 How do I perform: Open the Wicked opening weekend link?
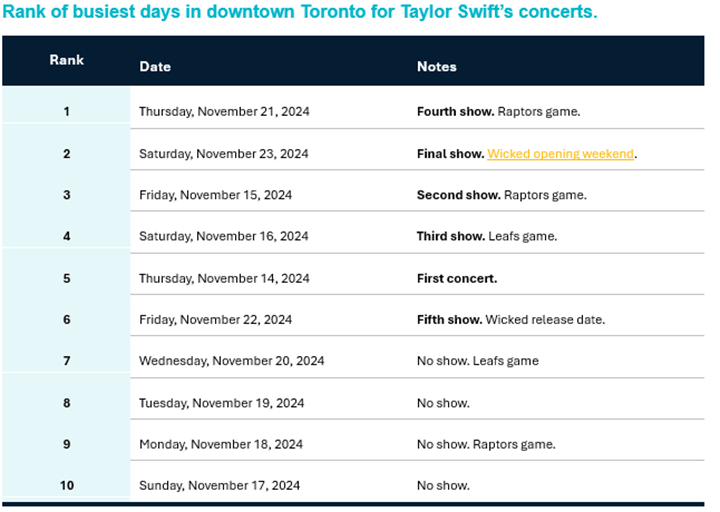(x=560, y=154)
